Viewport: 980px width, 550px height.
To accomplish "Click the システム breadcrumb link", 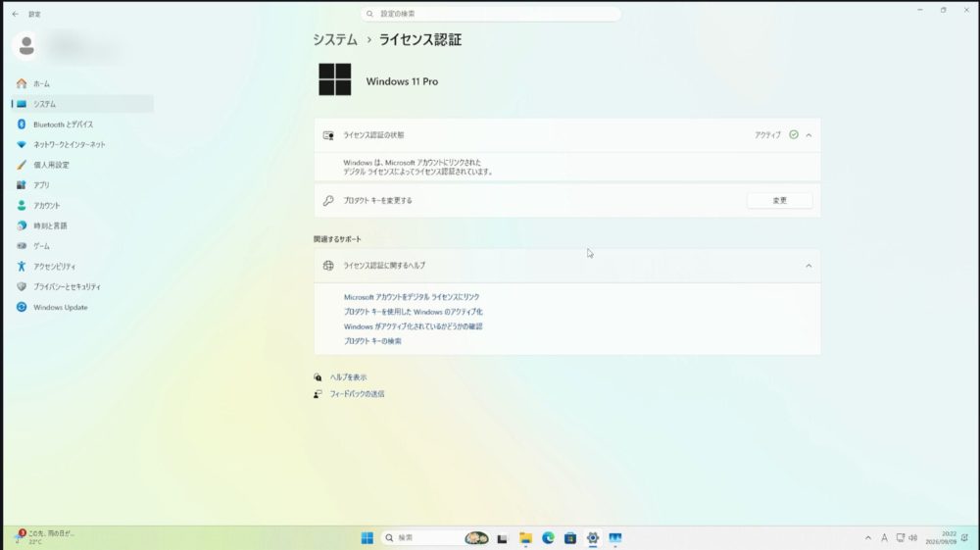I will [335, 40].
